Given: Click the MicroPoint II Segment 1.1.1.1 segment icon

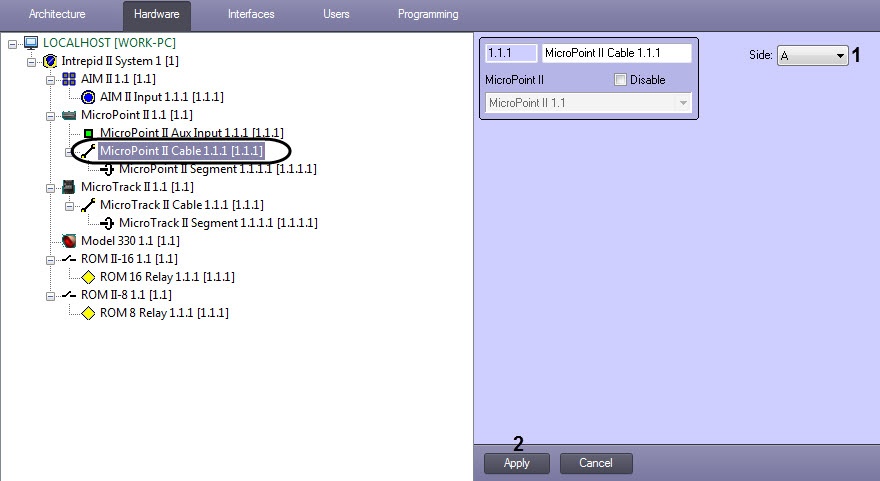Looking at the screenshot, I should tap(107, 169).
